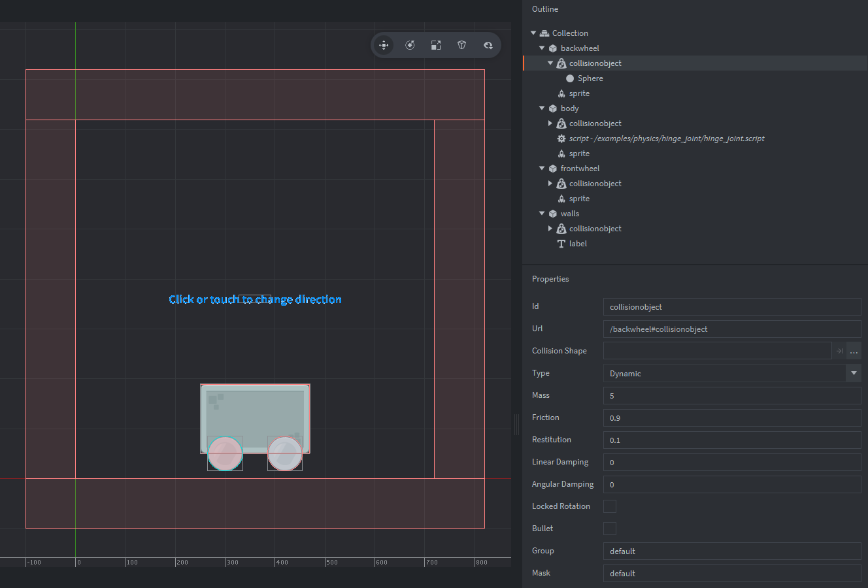Viewport: 868px width, 588px height.
Task: Enable the Bullet checkbox
Action: 609,529
